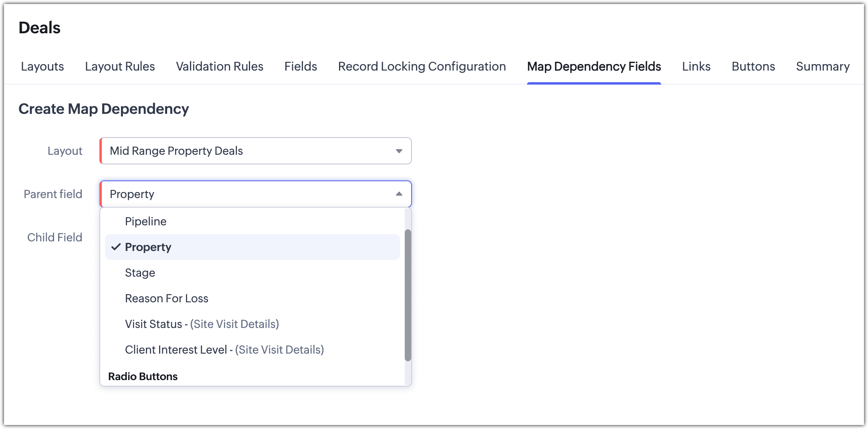Click the Mid Range Property Deals field
The image size is (868, 429).
pos(248,151)
